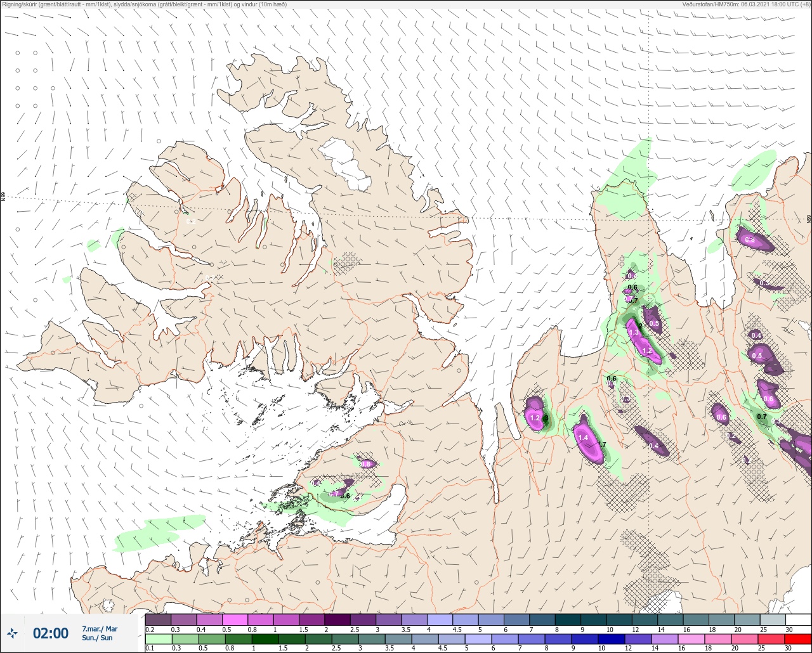Select top-row white swatch labeled 30
The height and width of the screenshot is (653, 812).
(x=799, y=619)
